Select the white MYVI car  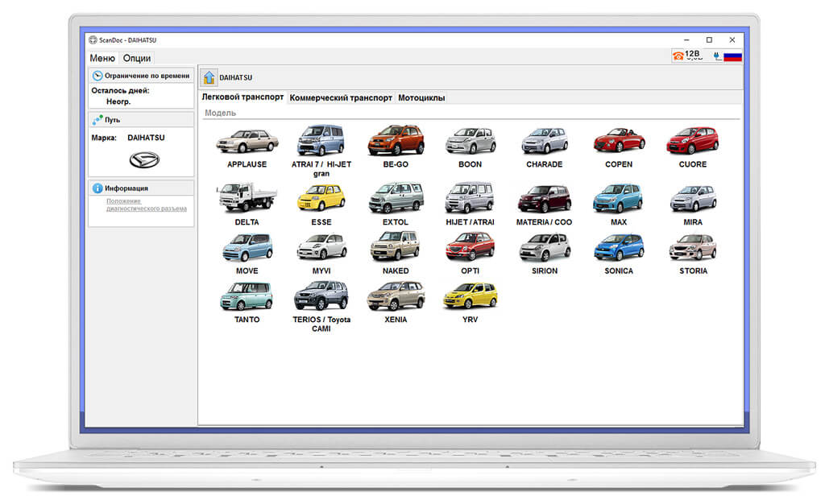(321, 247)
